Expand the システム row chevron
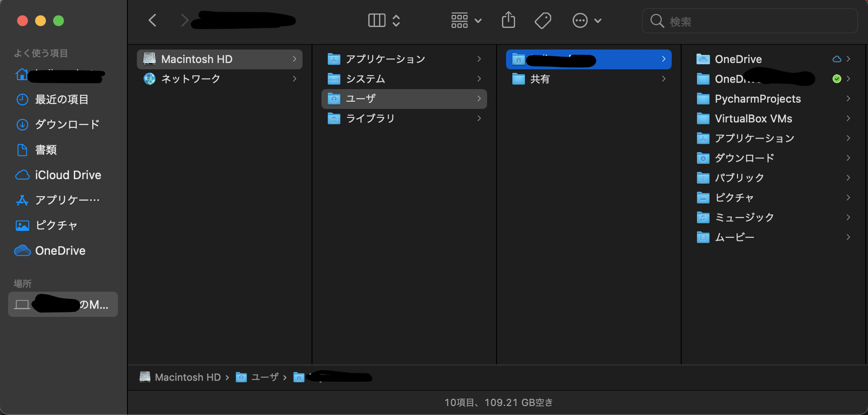Image resolution: width=868 pixels, height=415 pixels. click(x=479, y=79)
